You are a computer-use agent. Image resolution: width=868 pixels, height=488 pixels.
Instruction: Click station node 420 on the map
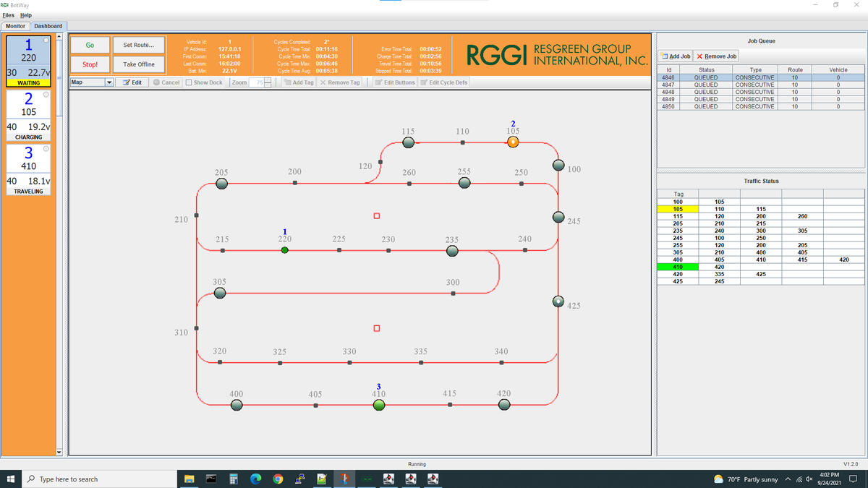(504, 405)
